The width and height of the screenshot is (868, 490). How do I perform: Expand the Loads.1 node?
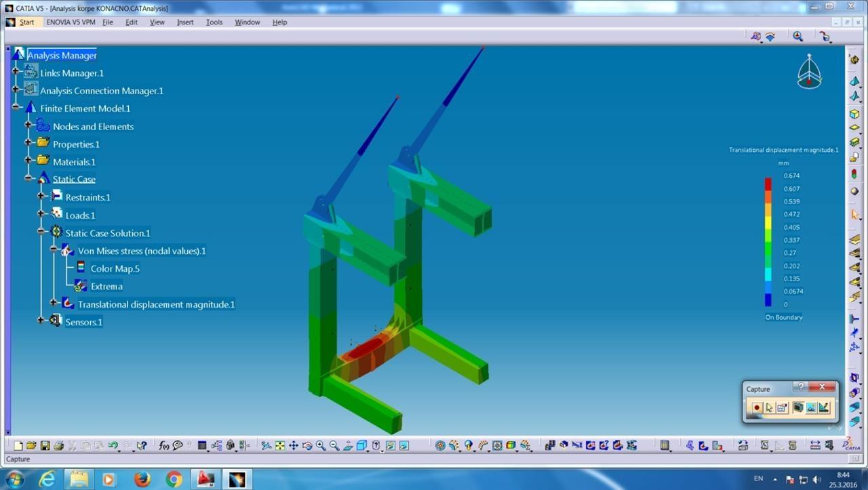41,213
